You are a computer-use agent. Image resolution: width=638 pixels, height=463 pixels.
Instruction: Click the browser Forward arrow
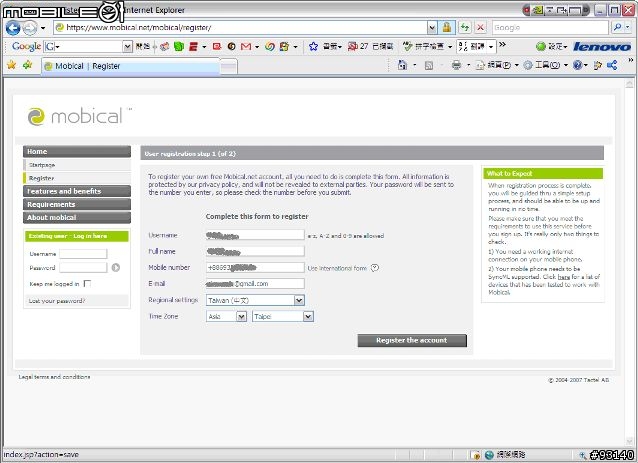[x=30, y=28]
